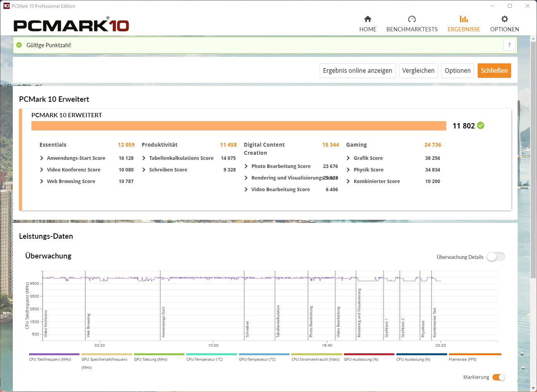
Task: Click green validation check next to 11 802
Action: (x=480, y=125)
